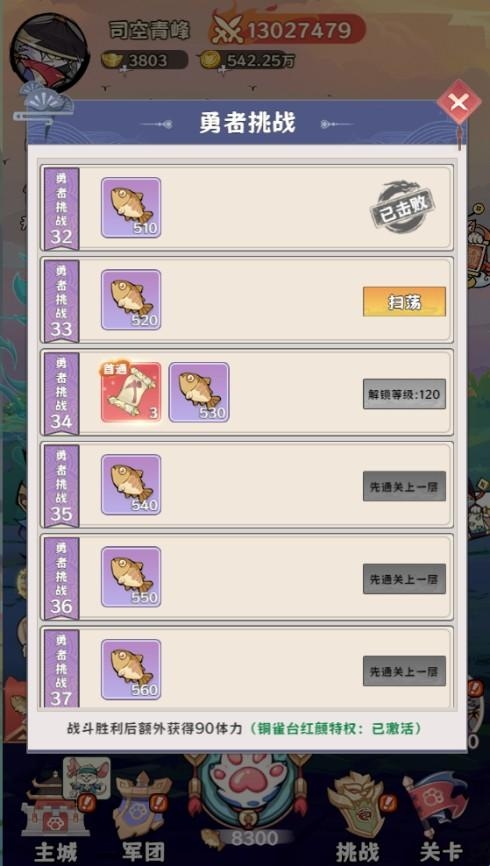Tap the 530 fish reward on challenge 34
Viewport: 490px width, 866px height.
tap(199, 392)
